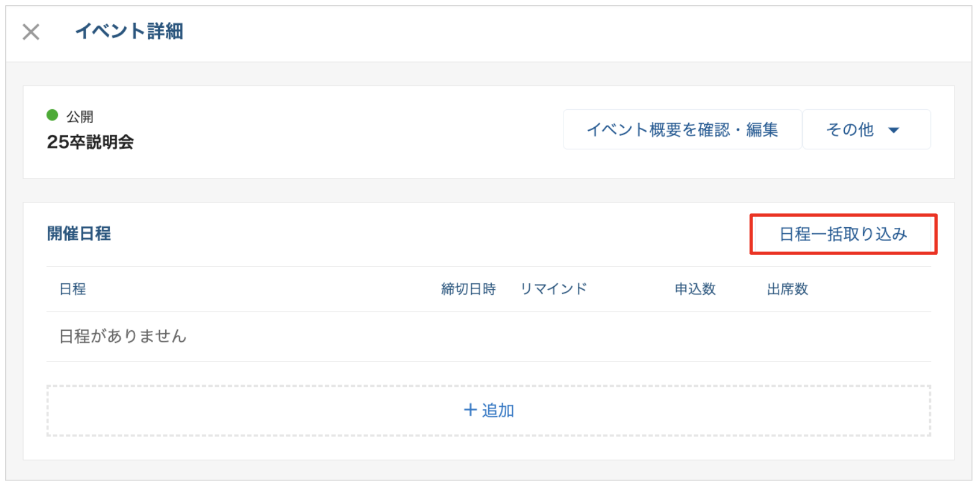Viewport: 980px width, 488px height.
Task: Click the イベント詳細 page title
Action: pos(129,31)
